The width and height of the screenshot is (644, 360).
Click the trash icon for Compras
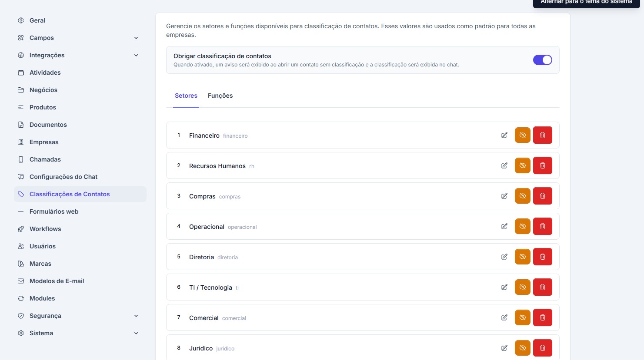coord(542,196)
